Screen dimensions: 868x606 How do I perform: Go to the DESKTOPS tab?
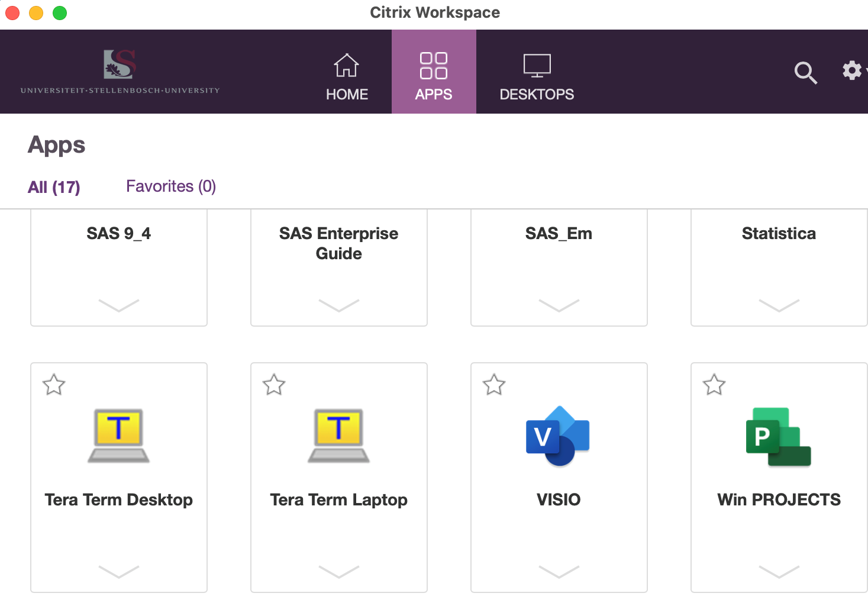[x=537, y=76]
